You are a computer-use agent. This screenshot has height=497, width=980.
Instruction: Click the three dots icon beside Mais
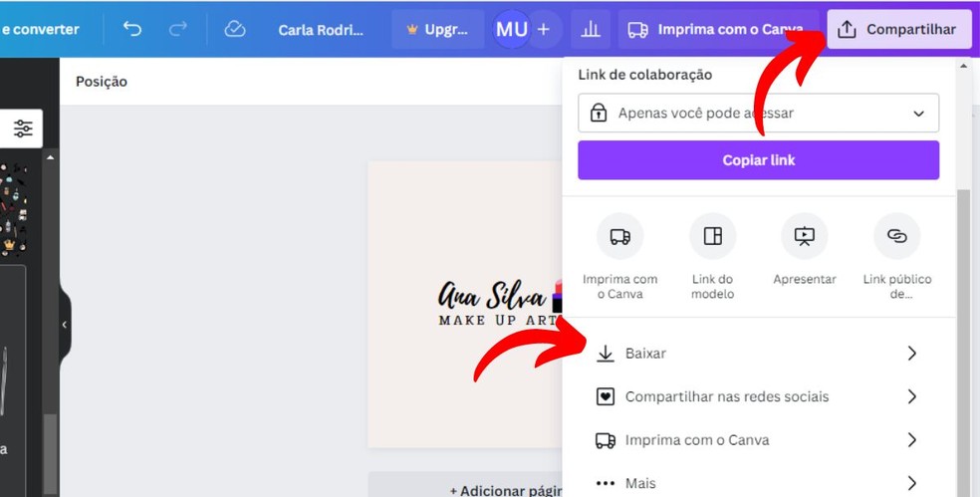[605, 483]
